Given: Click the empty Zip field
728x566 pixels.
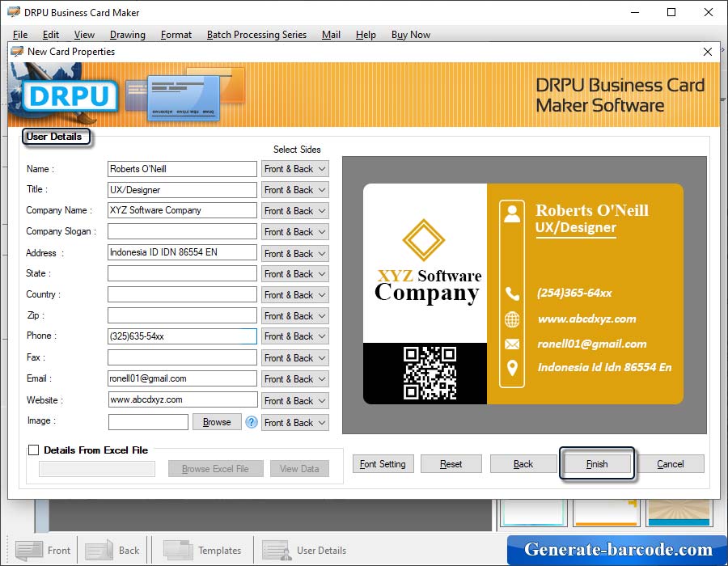Looking at the screenshot, I should (182, 315).
